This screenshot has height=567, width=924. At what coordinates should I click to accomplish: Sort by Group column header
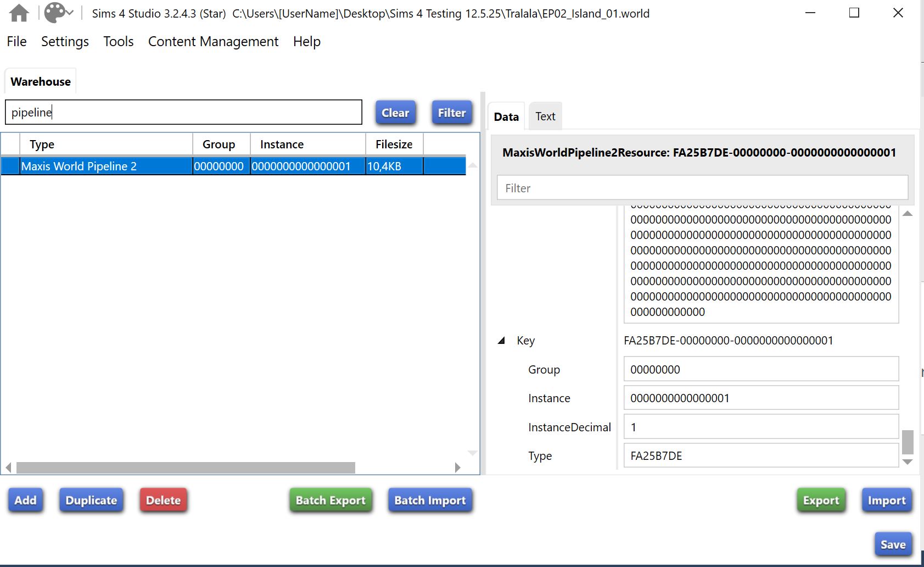click(x=221, y=144)
